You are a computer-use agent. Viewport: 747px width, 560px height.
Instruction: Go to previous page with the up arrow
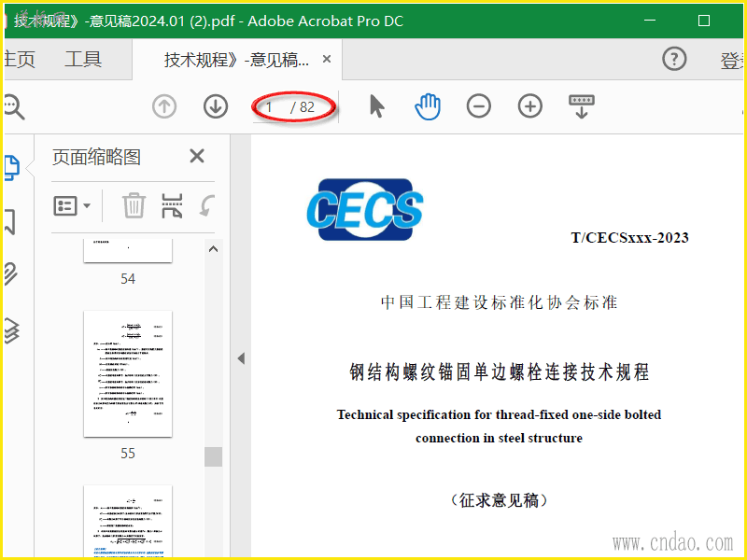coord(164,106)
